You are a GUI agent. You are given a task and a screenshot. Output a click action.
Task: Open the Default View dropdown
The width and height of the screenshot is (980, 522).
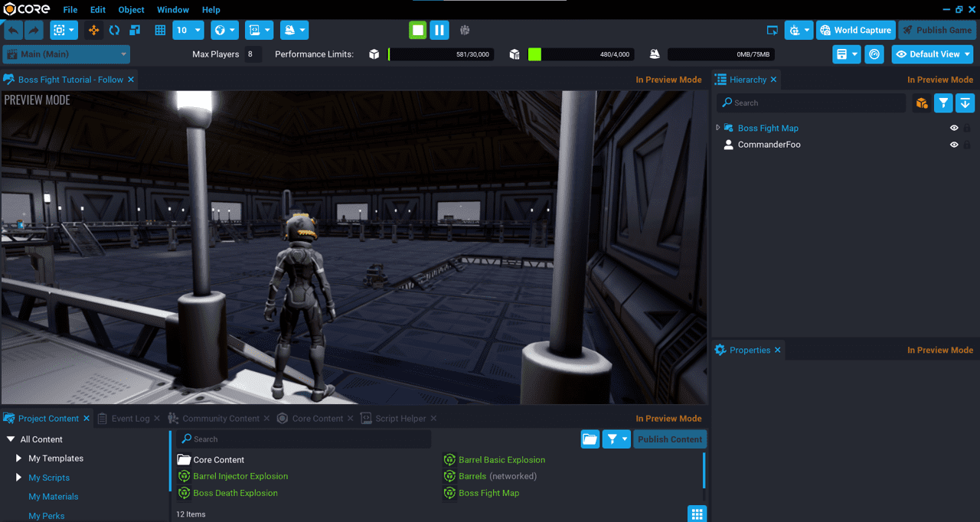point(933,54)
